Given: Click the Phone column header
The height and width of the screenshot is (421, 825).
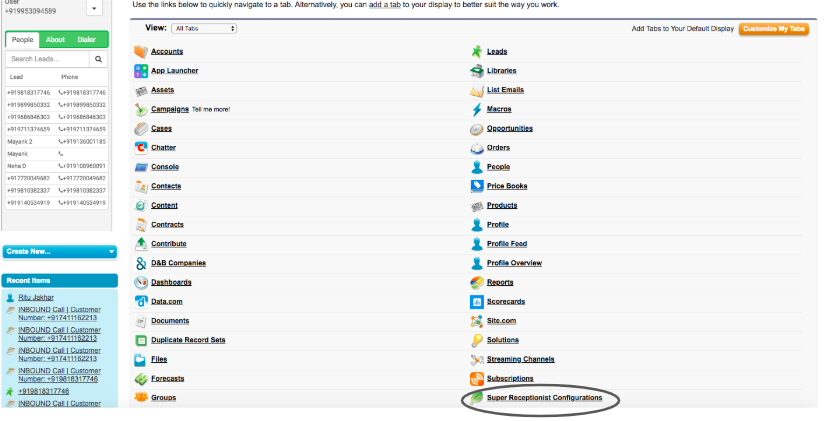Looking at the screenshot, I should [x=69, y=77].
